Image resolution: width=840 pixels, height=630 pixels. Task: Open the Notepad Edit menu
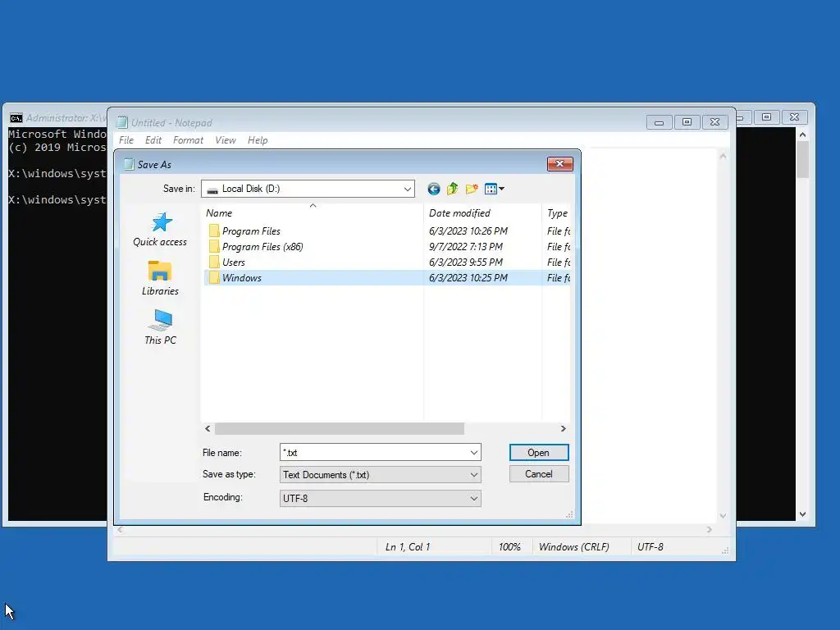coord(153,140)
